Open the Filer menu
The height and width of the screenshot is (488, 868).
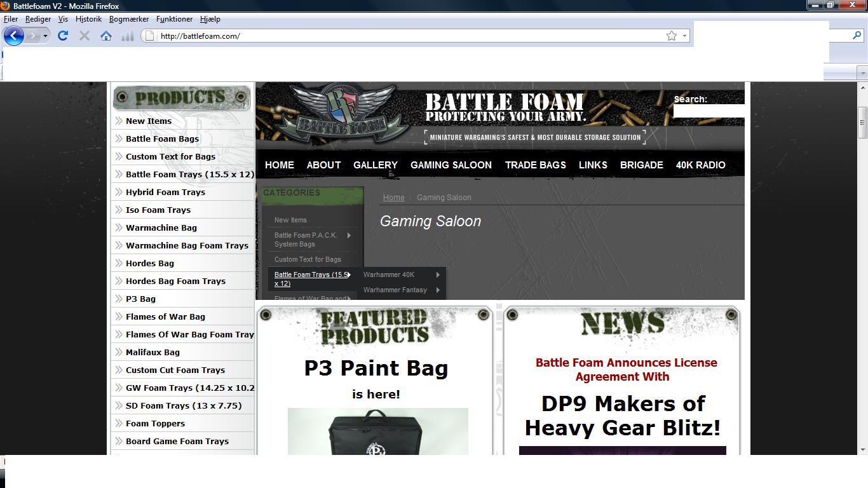coord(11,19)
